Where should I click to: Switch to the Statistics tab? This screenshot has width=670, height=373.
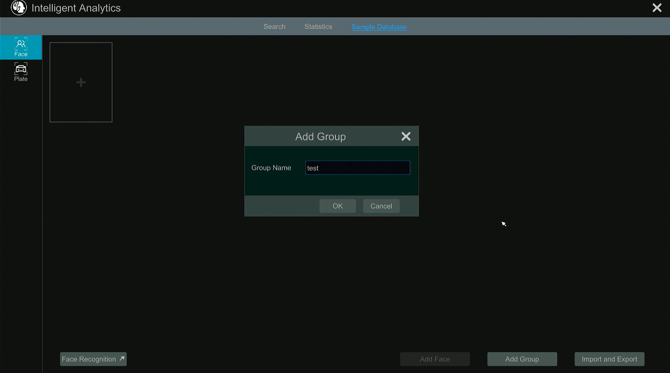318,26
